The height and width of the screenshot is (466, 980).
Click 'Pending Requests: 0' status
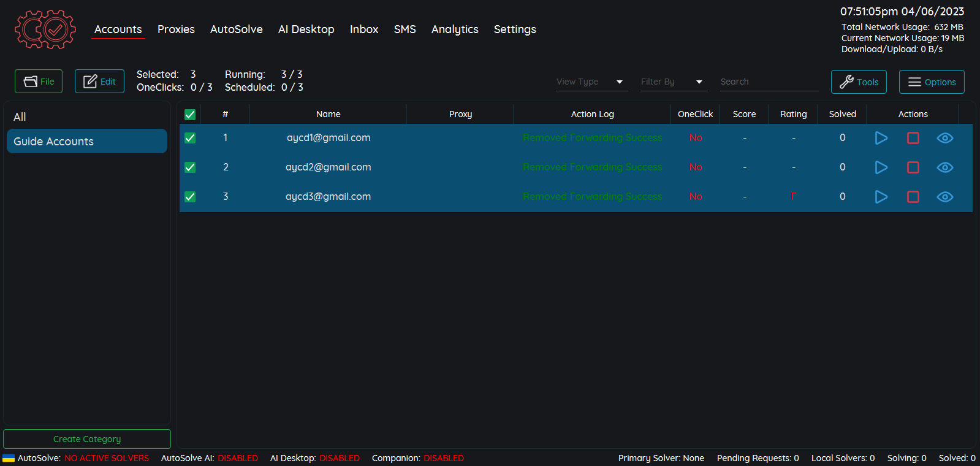(x=758, y=458)
